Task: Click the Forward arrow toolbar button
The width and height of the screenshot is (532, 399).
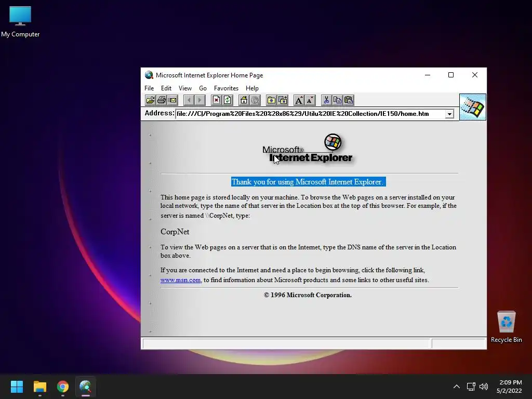Action: pyautogui.click(x=200, y=100)
